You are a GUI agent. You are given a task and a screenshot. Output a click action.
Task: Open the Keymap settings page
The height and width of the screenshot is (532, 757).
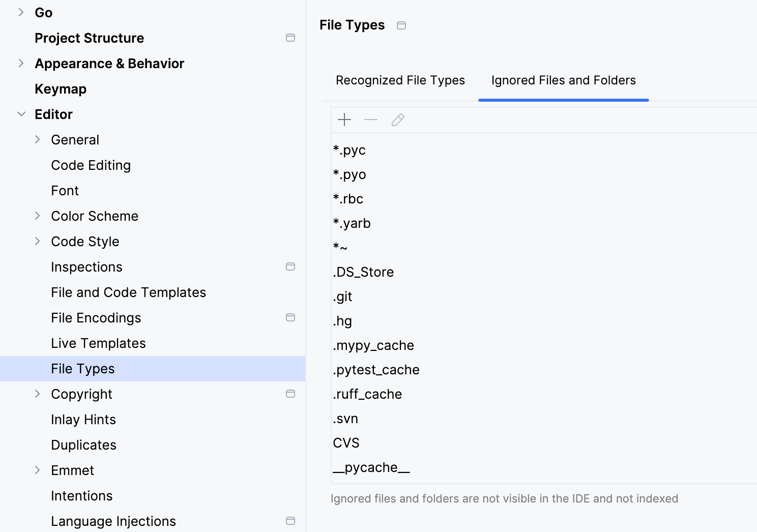pos(61,88)
